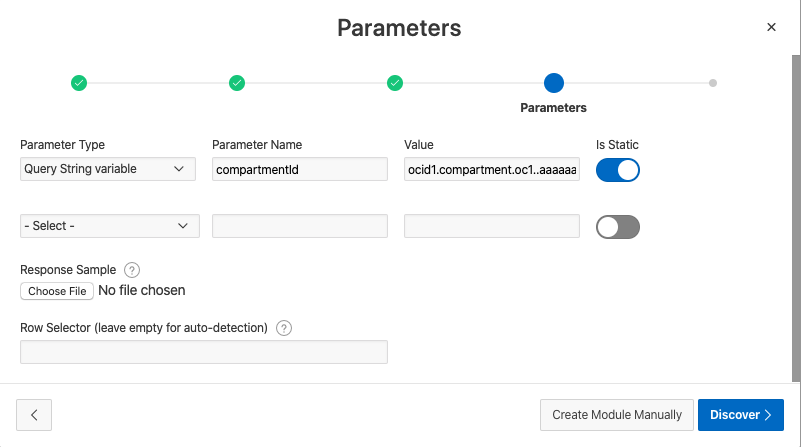Click the Row Selector input field
801x447 pixels.
point(203,352)
